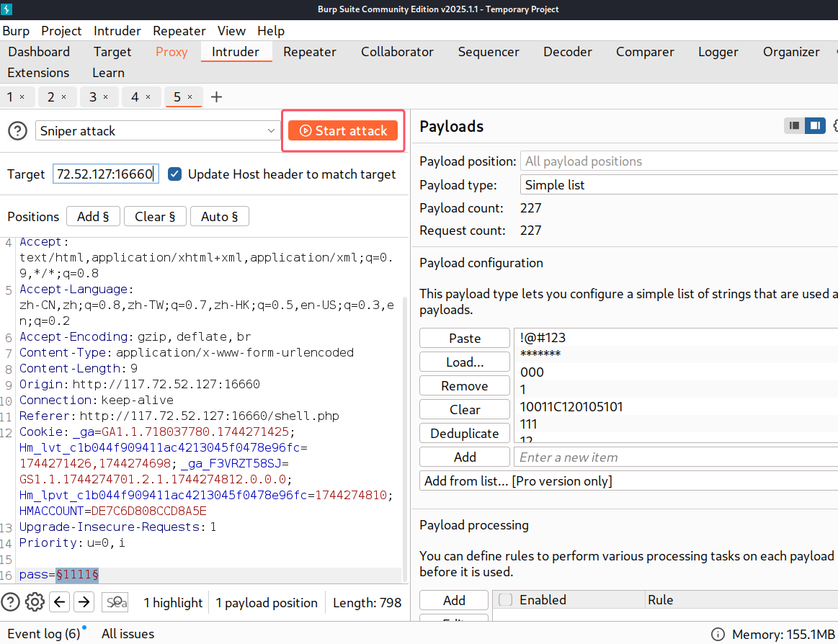Click the Remove payload button

click(465, 386)
